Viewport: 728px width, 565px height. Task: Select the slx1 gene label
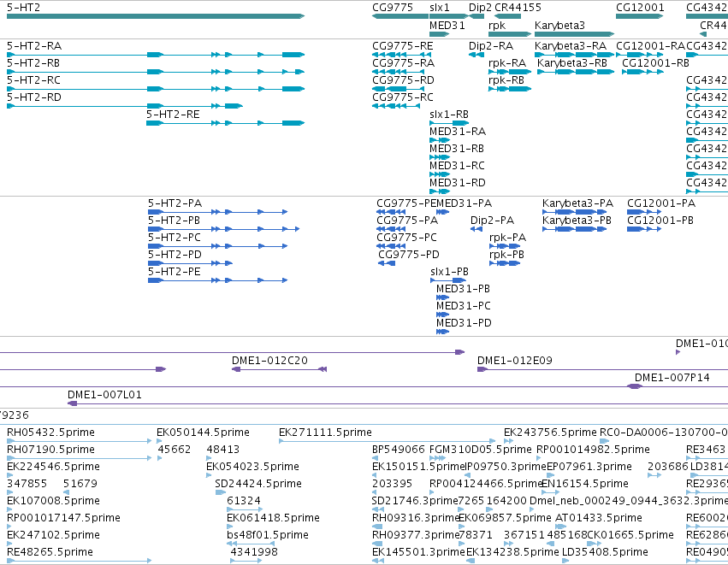(x=440, y=8)
